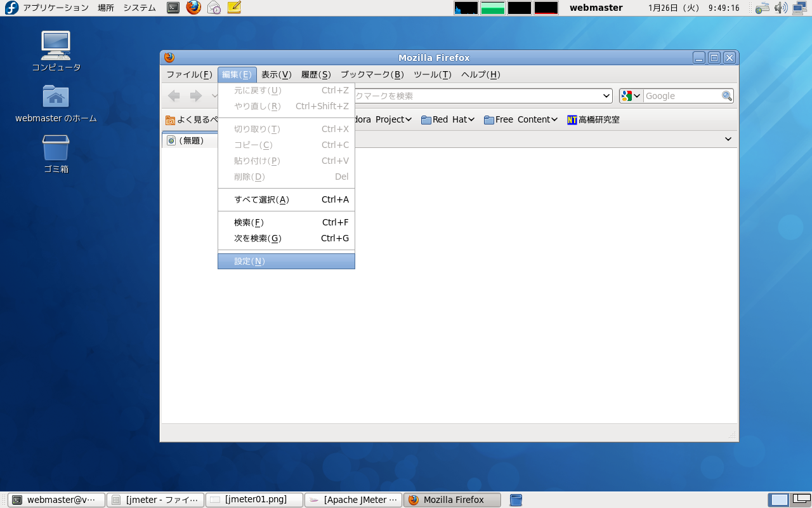Click the memory system monitor graph
This screenshot has height=508, width=812.
493,8
